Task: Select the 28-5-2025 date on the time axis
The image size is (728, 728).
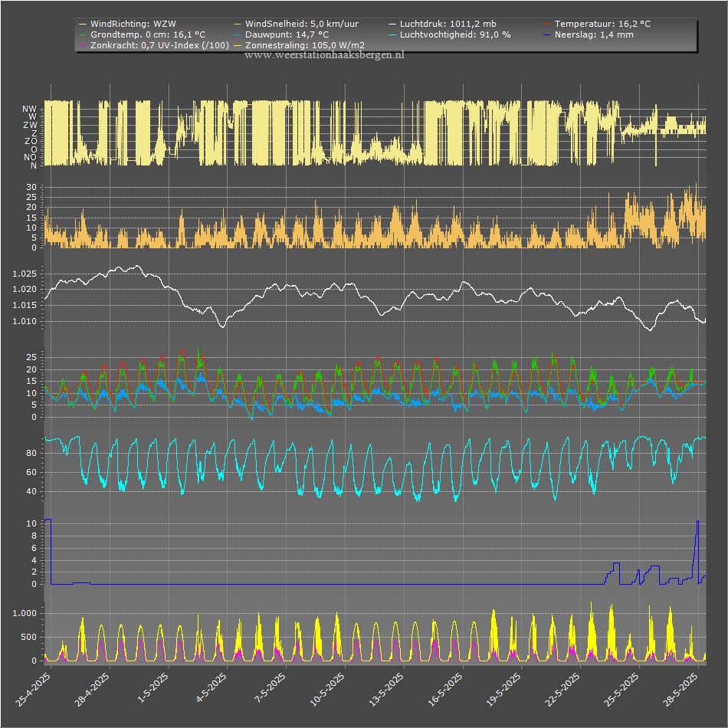Action: click(x=680, y=690)
